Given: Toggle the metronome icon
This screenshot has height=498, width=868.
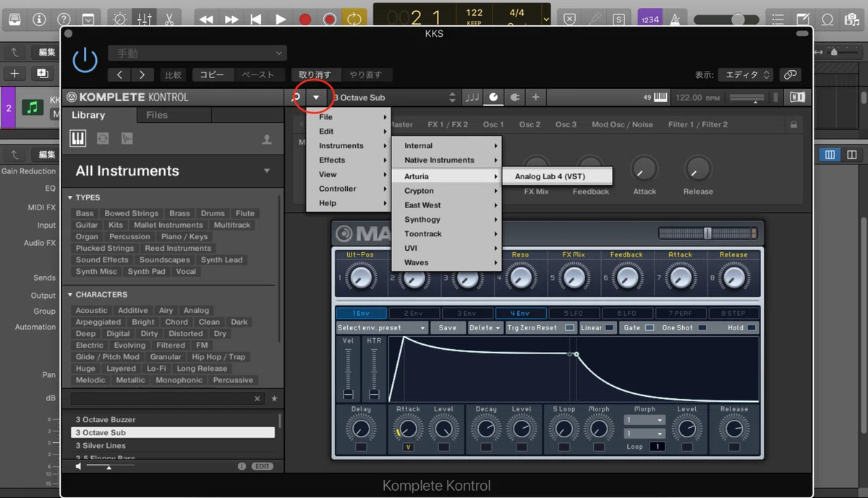Looking at the screenshot, I should [x=675, y=20].
